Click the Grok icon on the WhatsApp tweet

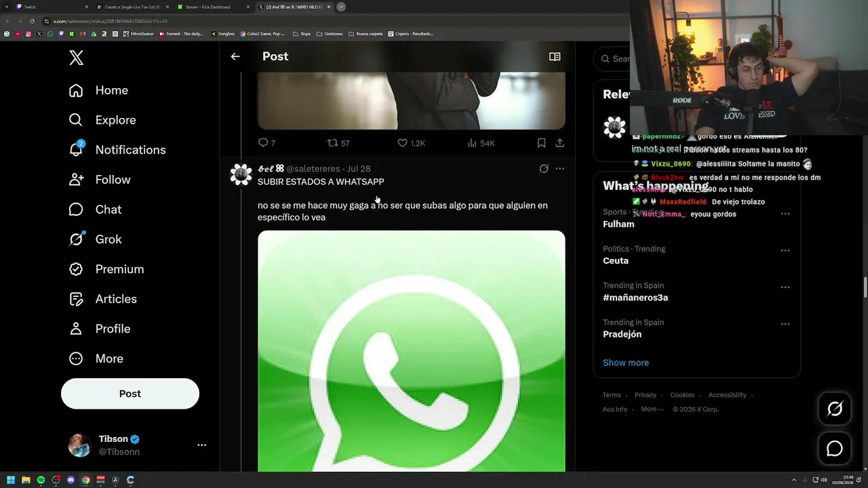pyautogui.click(x=544, y=169)
